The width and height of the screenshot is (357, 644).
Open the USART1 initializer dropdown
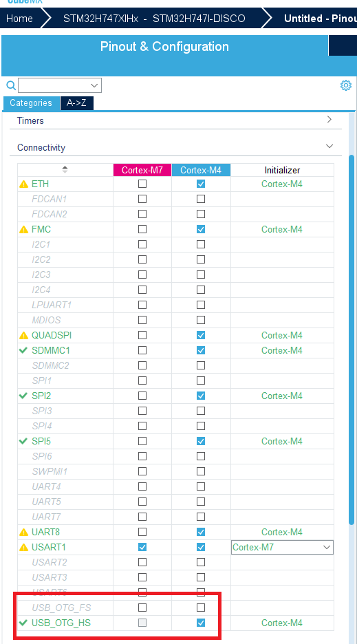[282, 547]
